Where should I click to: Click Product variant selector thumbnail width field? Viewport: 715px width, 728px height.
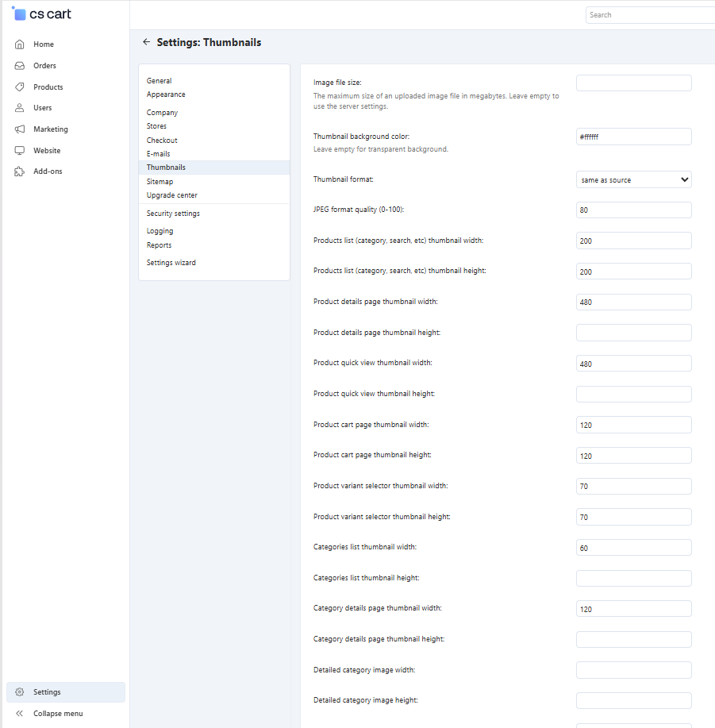point(634,486)
